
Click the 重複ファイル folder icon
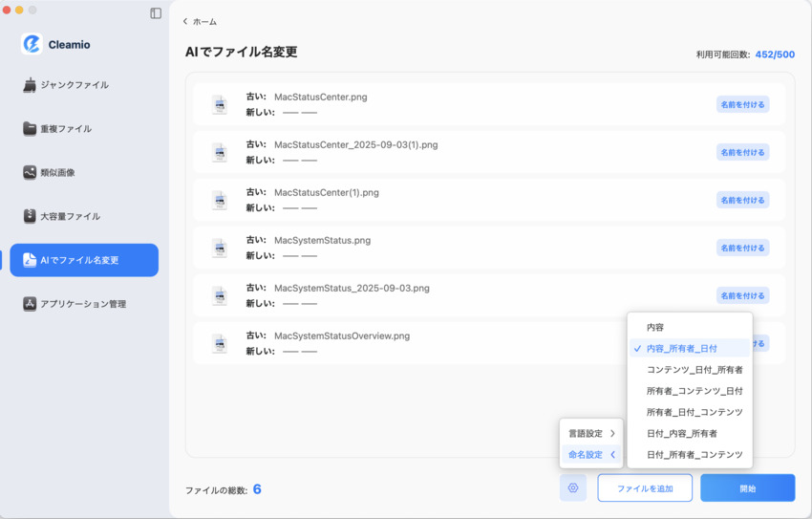tap(30, 128)
